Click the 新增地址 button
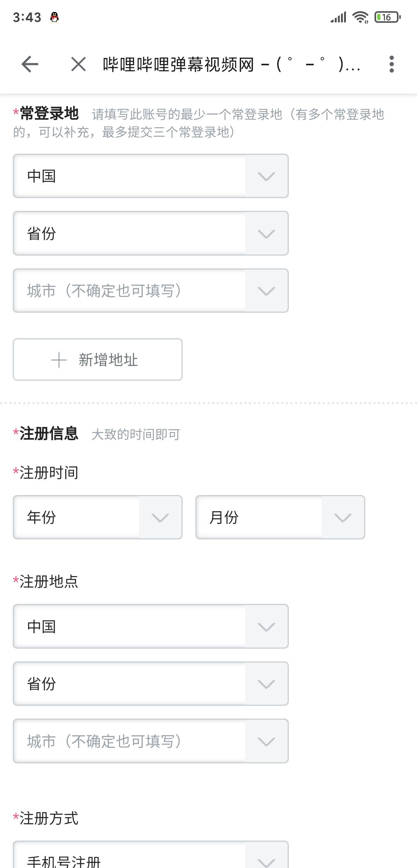This screenshot has height=868, width=417. click(98, 359)
